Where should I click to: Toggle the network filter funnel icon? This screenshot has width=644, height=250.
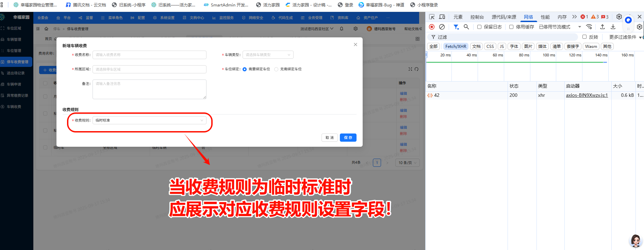click(456, 27)
